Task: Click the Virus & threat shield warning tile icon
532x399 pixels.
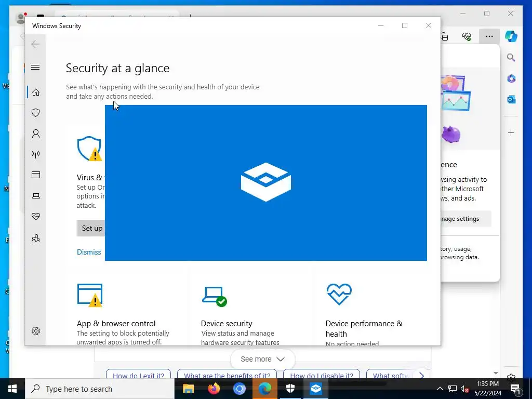Action: pyautogui.click(x=89, y=149)
